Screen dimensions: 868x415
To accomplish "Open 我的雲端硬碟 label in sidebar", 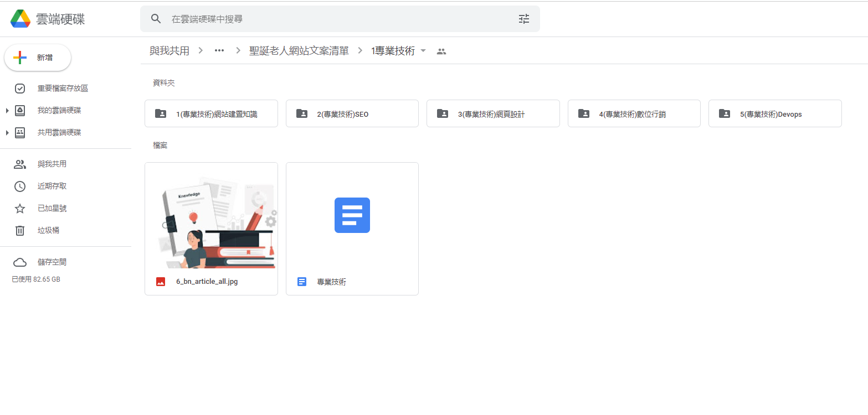I will point(59,111).
